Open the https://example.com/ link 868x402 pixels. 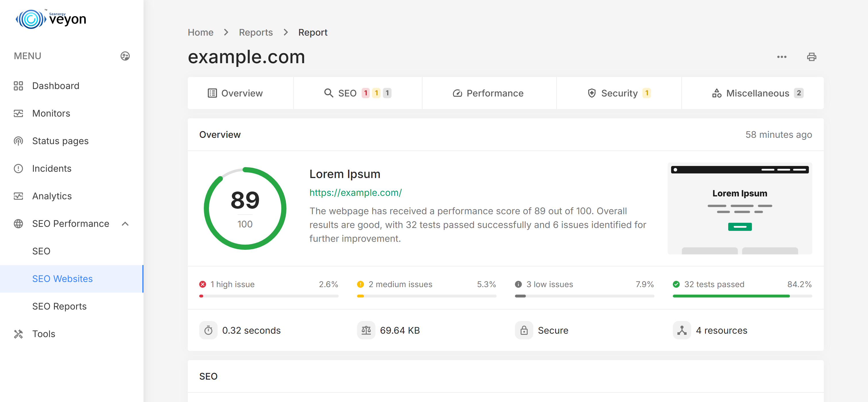point(355,193)
